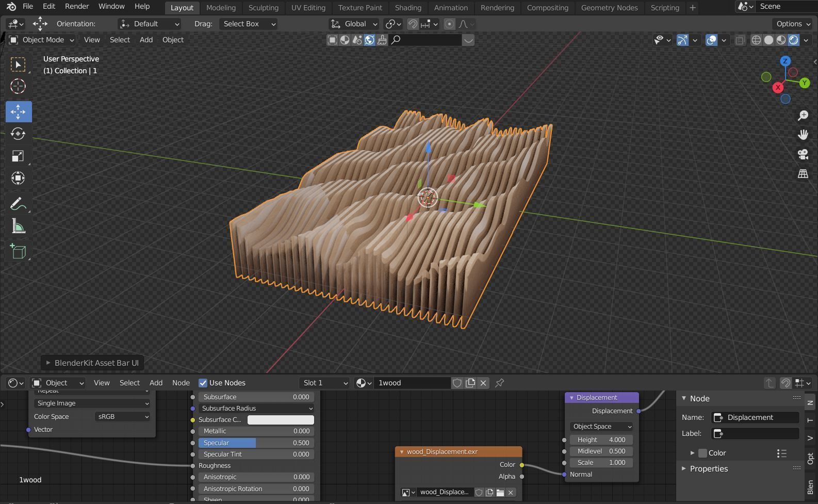The width and height of the screenshot is (818, 504).
Task: Select the Select Box tool
Action: coord(18,64)
